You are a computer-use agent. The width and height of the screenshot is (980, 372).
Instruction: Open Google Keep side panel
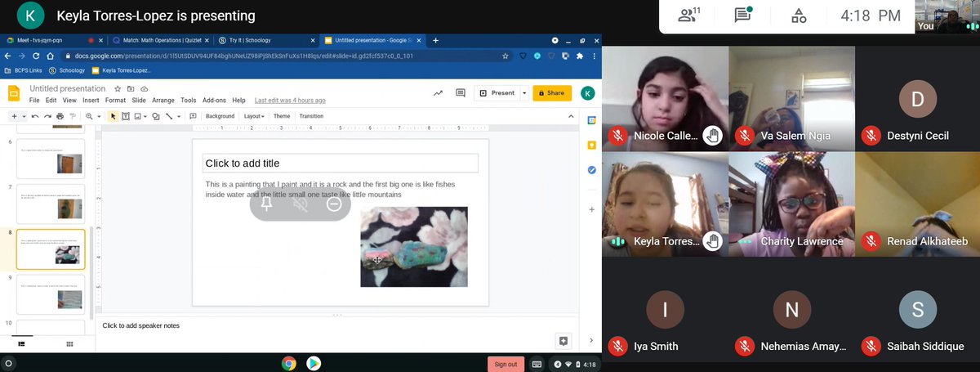point(592,145)
